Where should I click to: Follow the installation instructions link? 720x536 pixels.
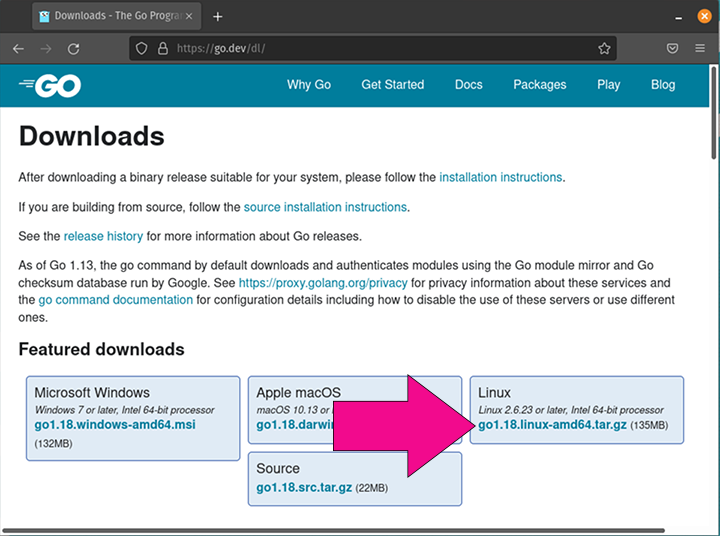pos(501,177)
